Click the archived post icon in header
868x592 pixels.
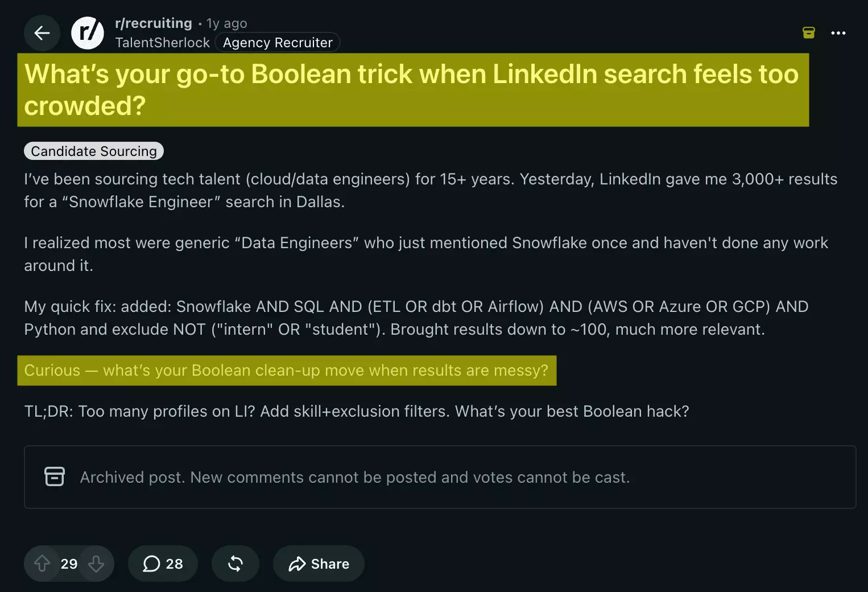808,33
